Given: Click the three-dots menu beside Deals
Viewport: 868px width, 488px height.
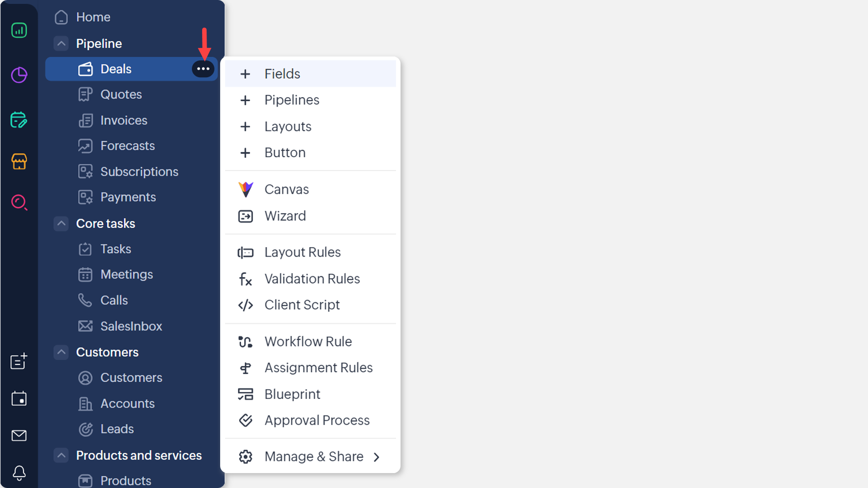Looking at the screenshot, I should (203, 69).
